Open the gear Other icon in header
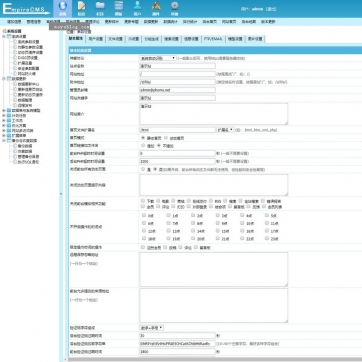Image resolution: width=362 pixels, height=362 pixels. (175, 8)
